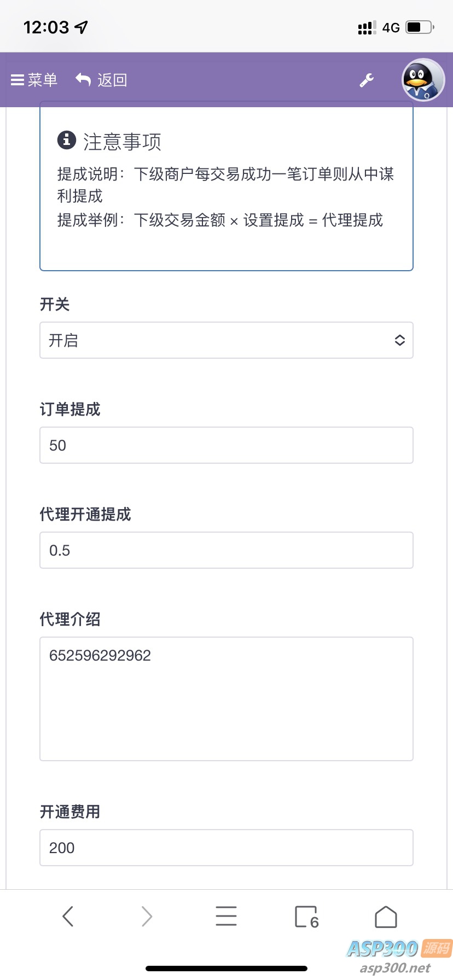Tap the battery indicator in status bar
Image resolution: width=453 pixels, height=980 pixels.
coord(420,27)
